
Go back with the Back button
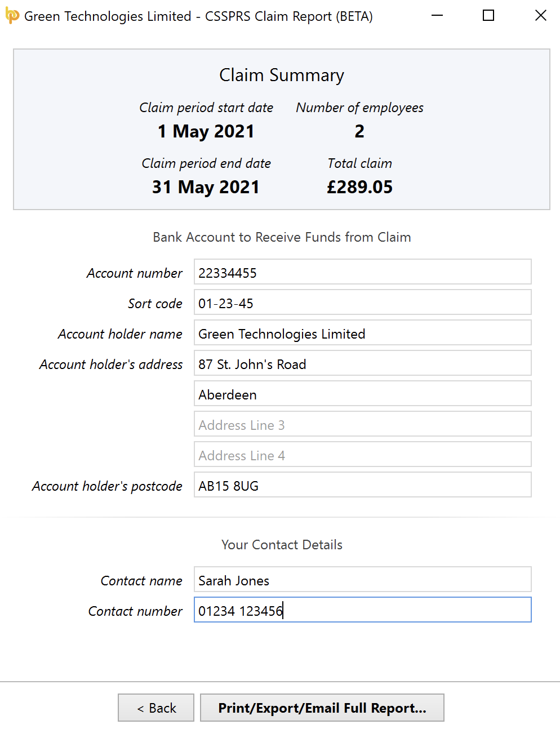[x=156, y=708]
